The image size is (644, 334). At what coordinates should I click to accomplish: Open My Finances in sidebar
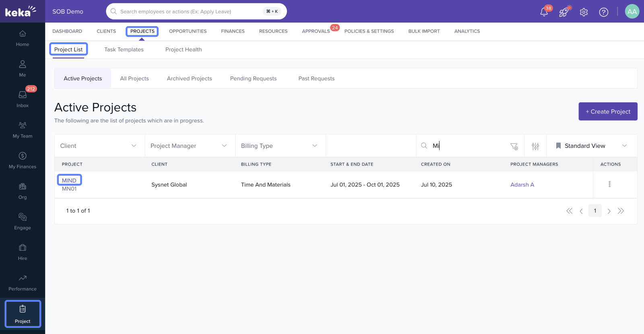point(23,160)
